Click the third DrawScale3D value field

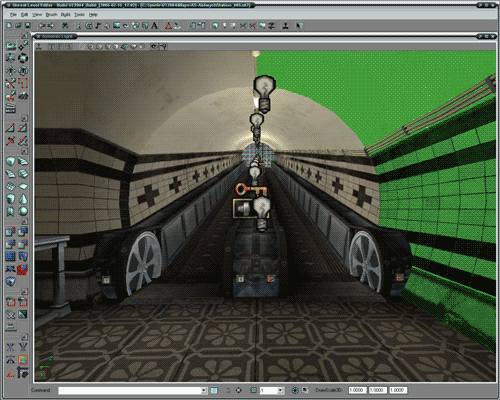398,390
